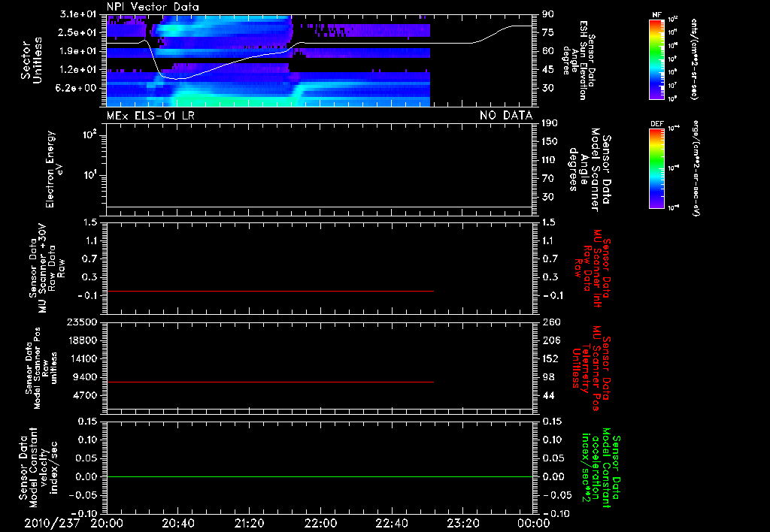
Task: Click the cnts/(cm**2-sr-sec) unit label
Action: click(694, 59)
